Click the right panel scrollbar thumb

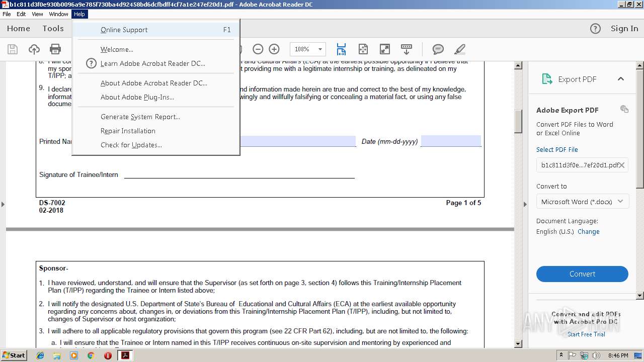point(640,129)
